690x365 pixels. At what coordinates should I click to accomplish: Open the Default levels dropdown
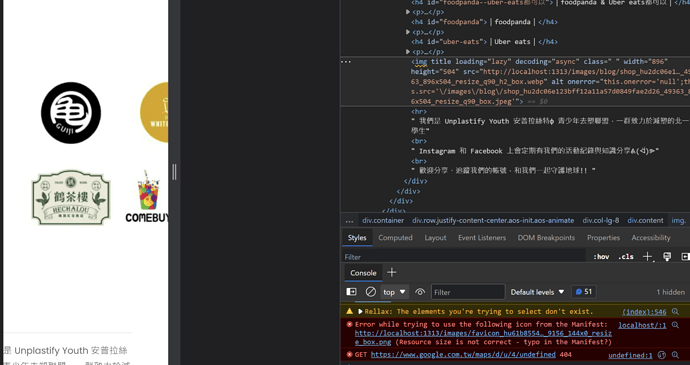[x=537, y=292]
